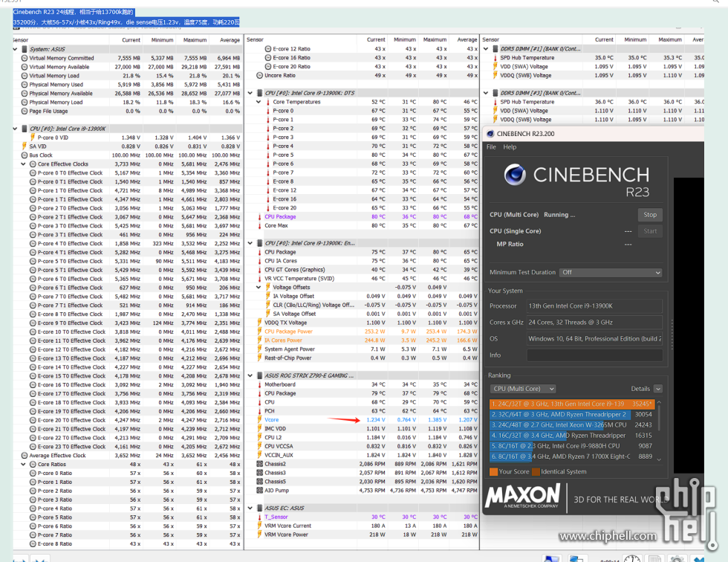Click the Info input field in Your System
This screenshot has height=562, width=728.
click(x=595, y=355)
